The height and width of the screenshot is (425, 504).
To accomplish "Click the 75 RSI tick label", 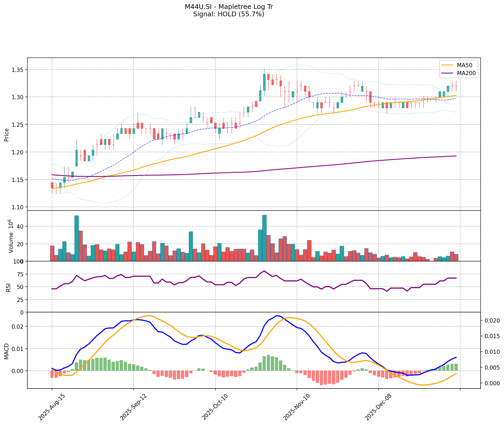I will coord(20,274).
